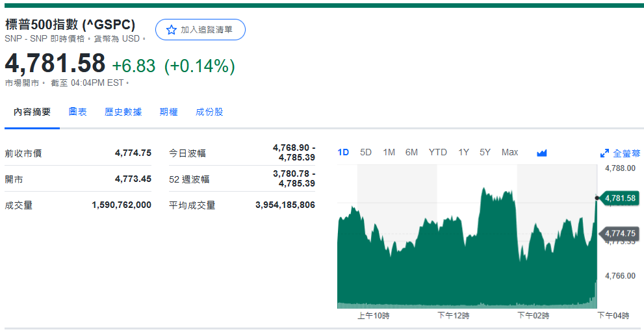Open the chart type area icon
This screenshot has width=644, height=334.
[542, 153]
